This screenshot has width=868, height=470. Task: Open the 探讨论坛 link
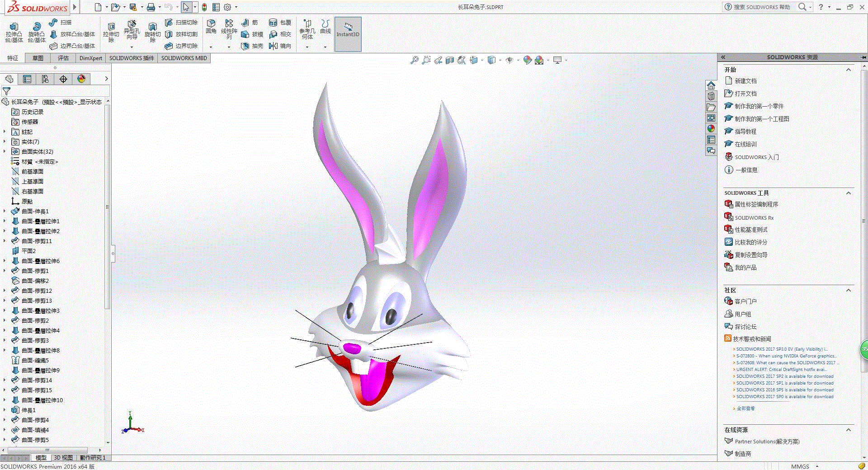pos(745,327)
